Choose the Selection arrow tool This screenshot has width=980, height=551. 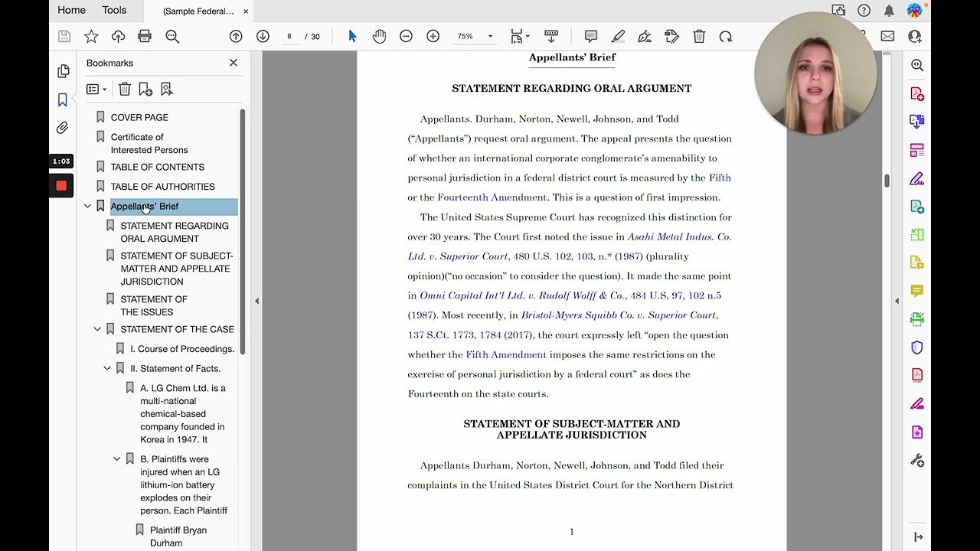pos(352,36)
